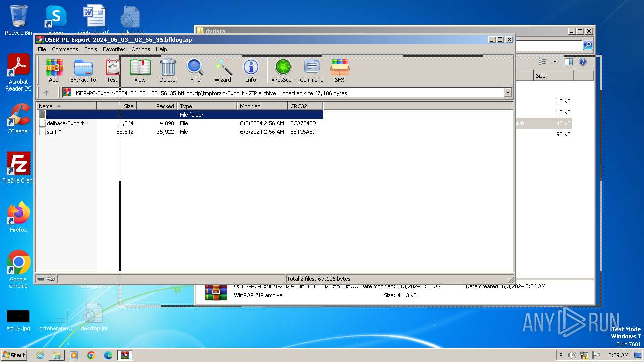Expand the archive path dropdown

click(508, 93)
